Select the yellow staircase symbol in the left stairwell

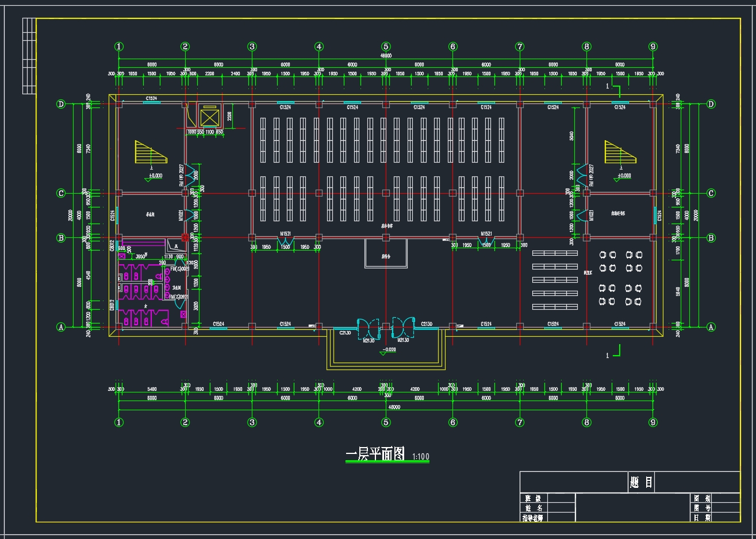pyautogui.click(x=151, y=152)
